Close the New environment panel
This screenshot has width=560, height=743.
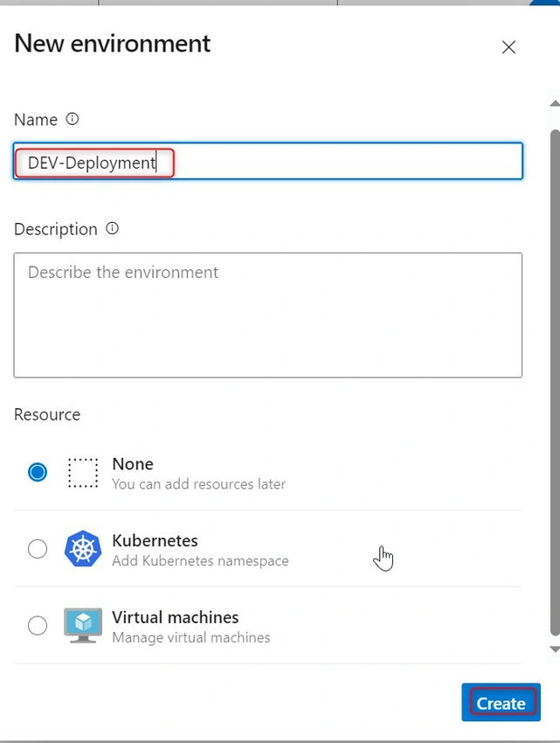508,47
